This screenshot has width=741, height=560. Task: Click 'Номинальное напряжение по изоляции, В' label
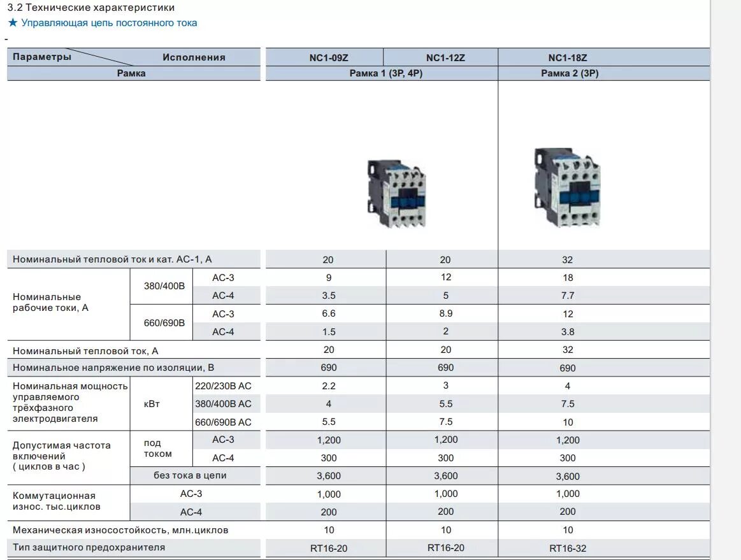click(x=113, y=368)
